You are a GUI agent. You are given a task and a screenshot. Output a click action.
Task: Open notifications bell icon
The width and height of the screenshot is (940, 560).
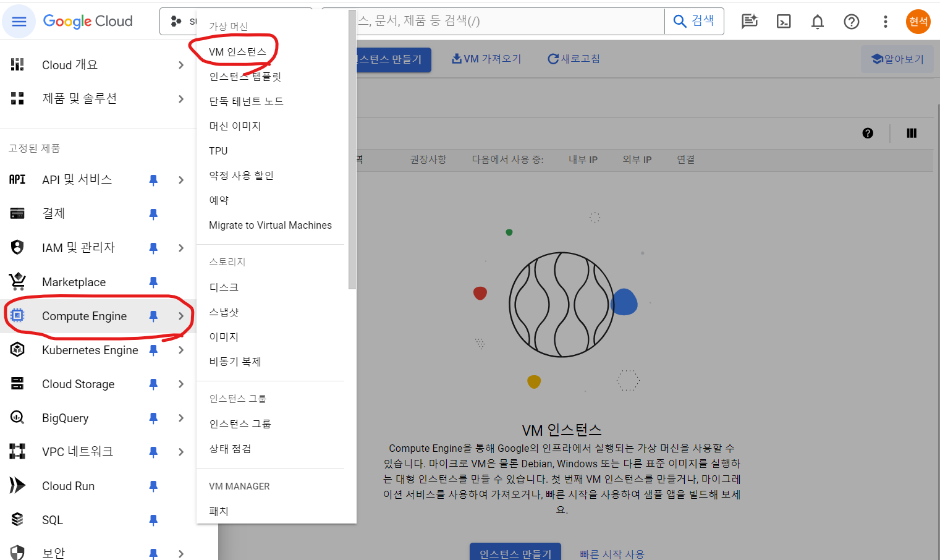tap(818, 22)
